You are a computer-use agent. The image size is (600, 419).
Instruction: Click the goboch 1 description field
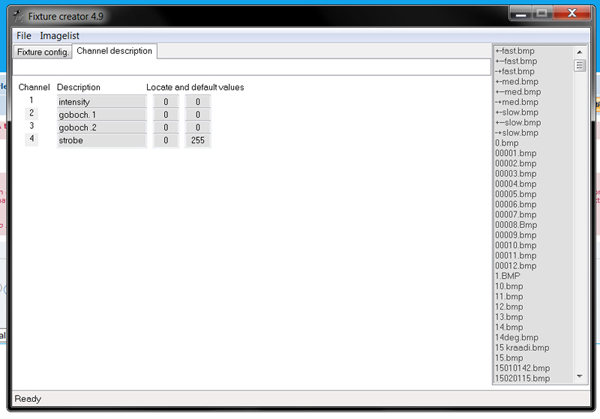pyautogui.click(x=101, y=114)
